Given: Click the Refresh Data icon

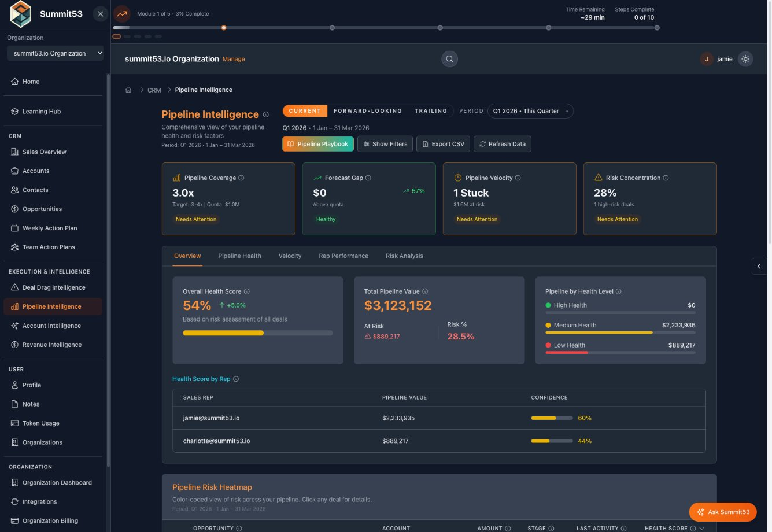Looking at the screenshot, I should (x=482, y=143).
